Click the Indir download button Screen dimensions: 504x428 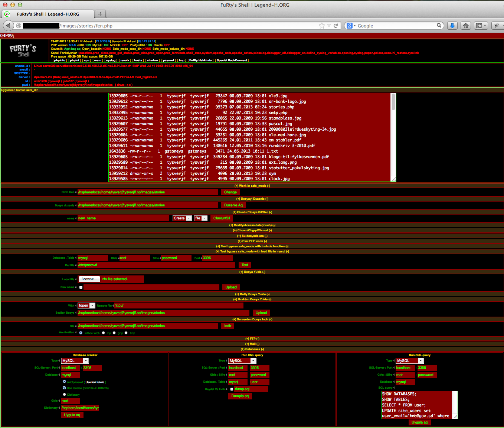point(228,326)
